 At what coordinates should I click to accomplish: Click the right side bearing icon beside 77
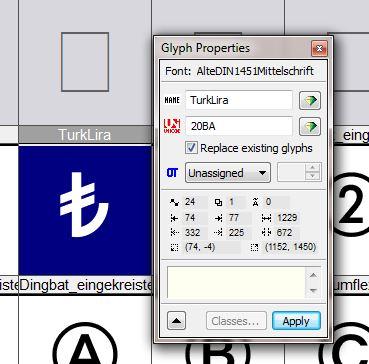[x=219, y=218]
